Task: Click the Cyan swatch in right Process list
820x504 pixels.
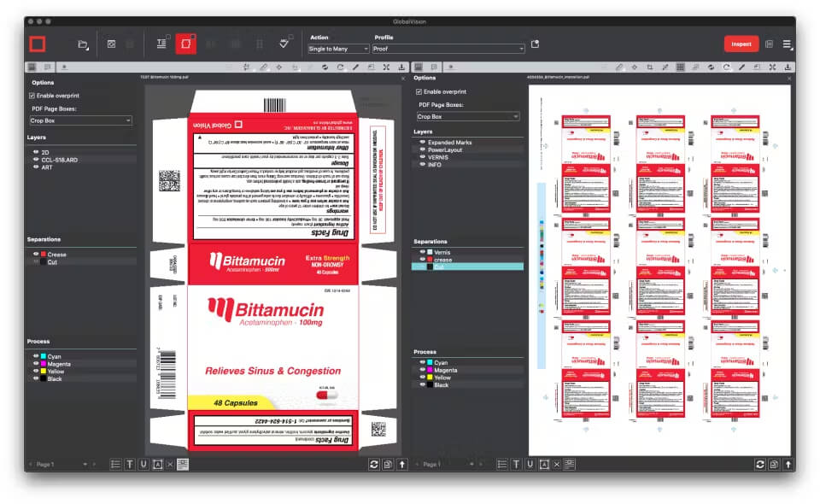Action: coord(430,362)
